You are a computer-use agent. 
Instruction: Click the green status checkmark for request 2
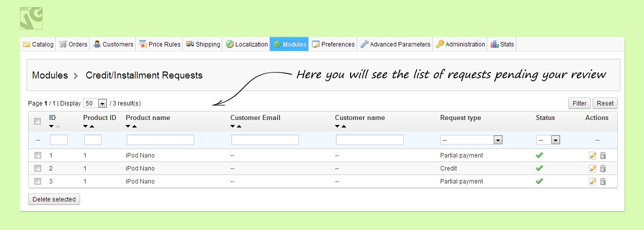click(x=539, y=168)
